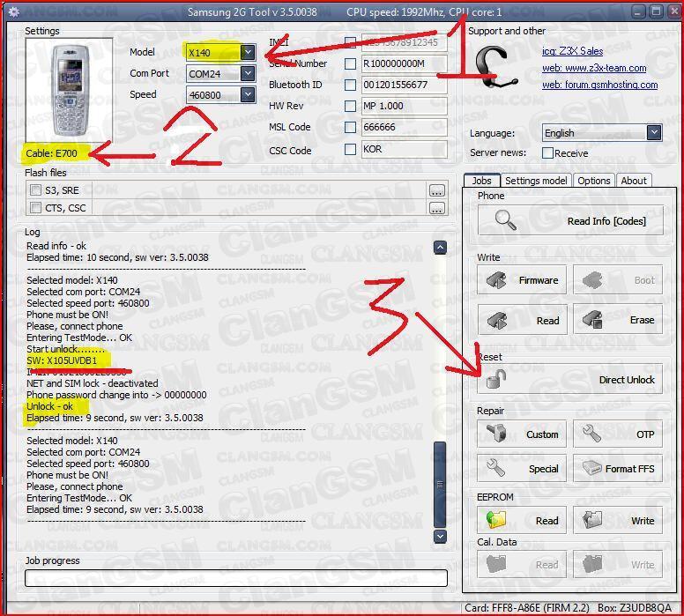Click the Read flash chip icon
Screen dimensions: 684x616
496,320
